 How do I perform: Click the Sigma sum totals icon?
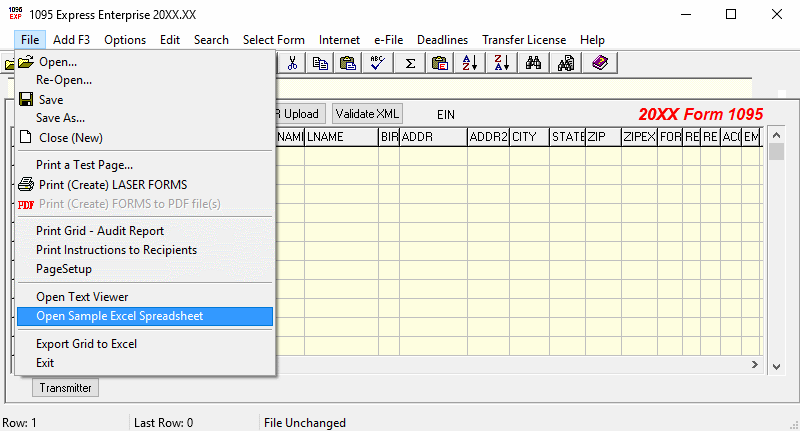point(410,63)
